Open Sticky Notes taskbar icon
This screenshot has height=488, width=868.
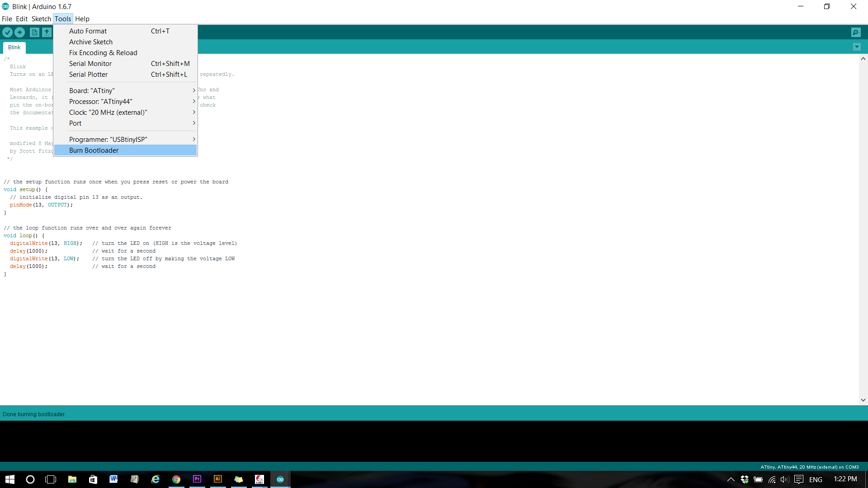(x=239, y=479)
